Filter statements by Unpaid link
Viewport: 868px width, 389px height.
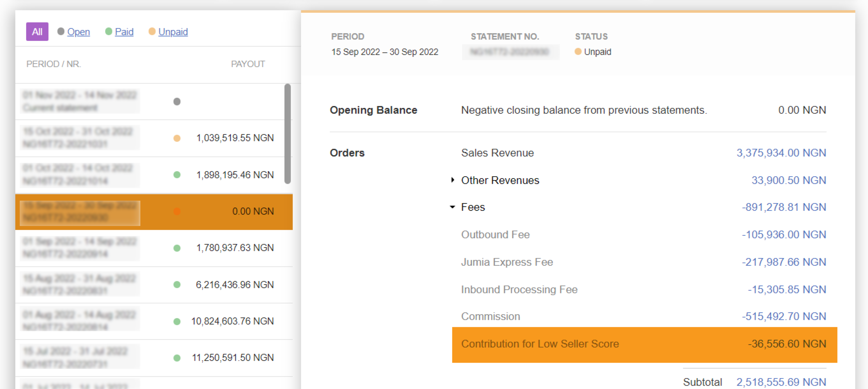point(173,32)
